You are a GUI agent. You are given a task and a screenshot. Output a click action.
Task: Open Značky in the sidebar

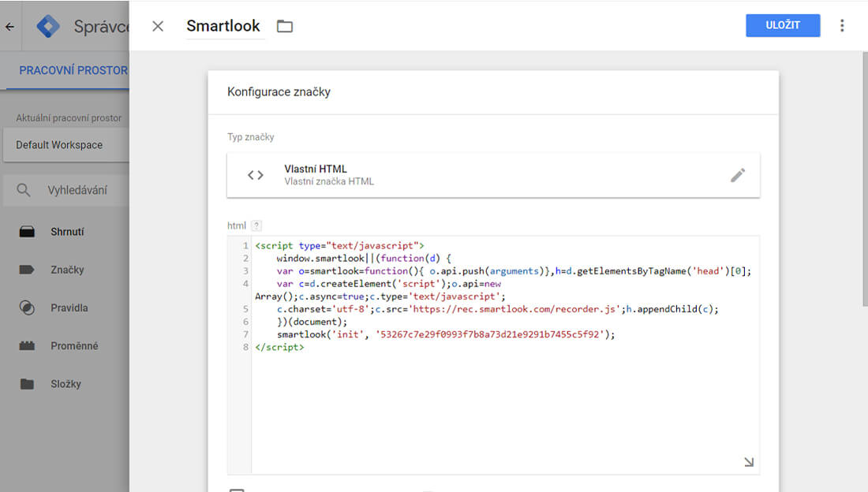[67, 270]
